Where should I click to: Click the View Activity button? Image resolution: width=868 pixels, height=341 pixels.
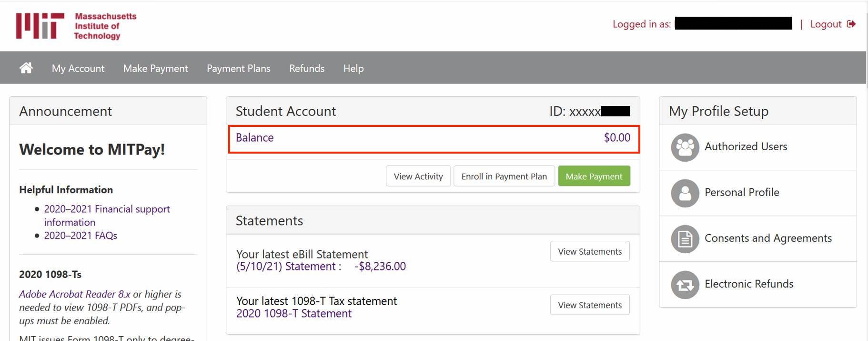[418, 176]
